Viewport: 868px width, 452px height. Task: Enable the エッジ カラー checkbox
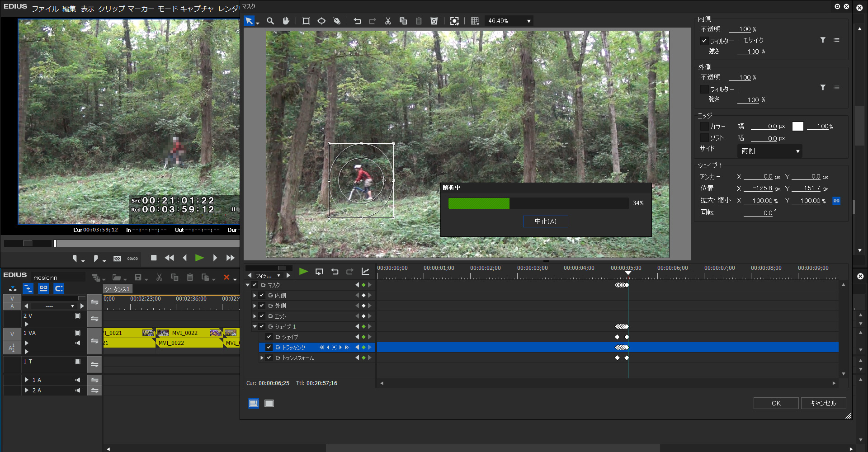704,127
